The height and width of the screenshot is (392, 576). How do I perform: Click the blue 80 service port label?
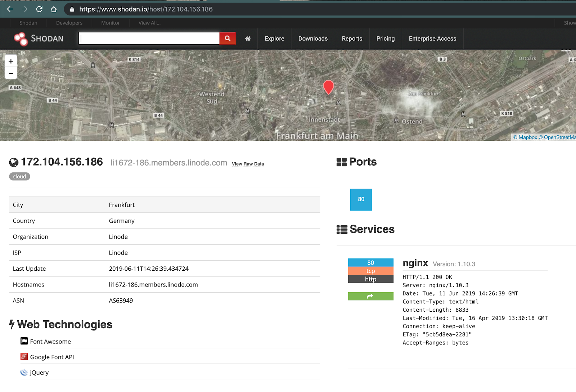370,263
